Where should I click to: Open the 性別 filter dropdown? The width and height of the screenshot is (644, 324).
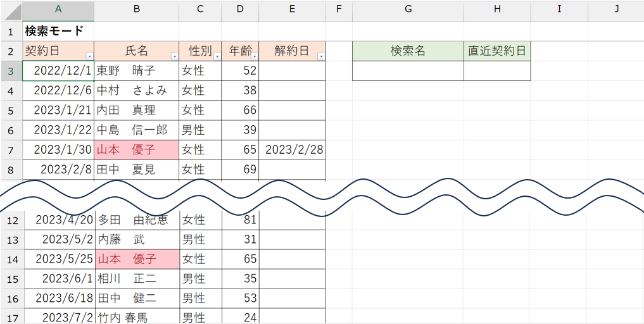(x=217, y=57)
